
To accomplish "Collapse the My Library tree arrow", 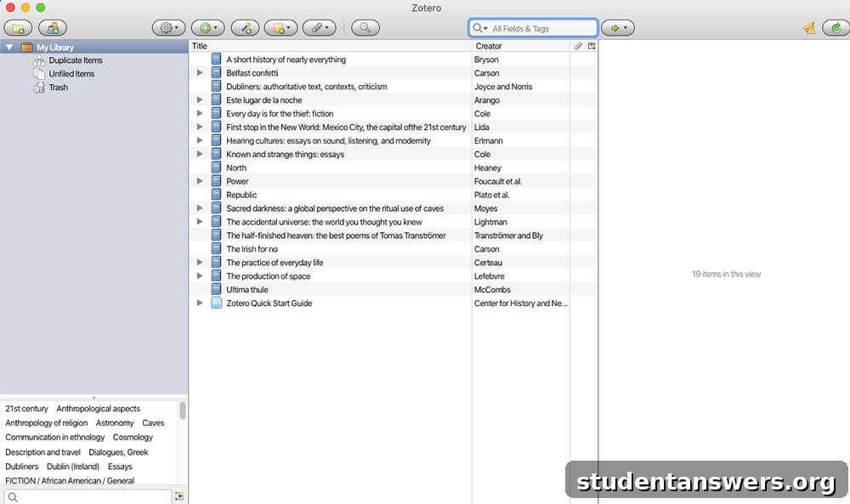I will 9,47.
